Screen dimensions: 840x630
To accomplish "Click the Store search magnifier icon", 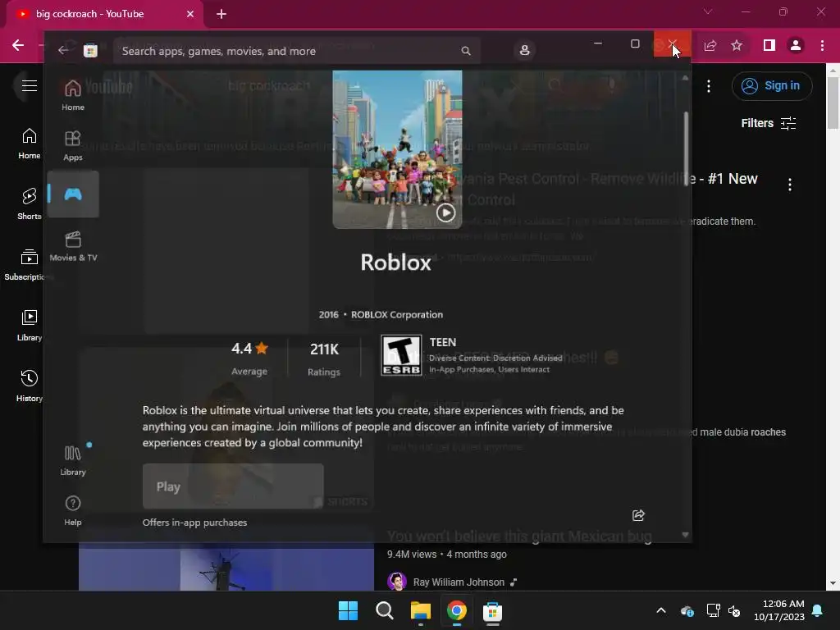I will [x=466, y=51].
